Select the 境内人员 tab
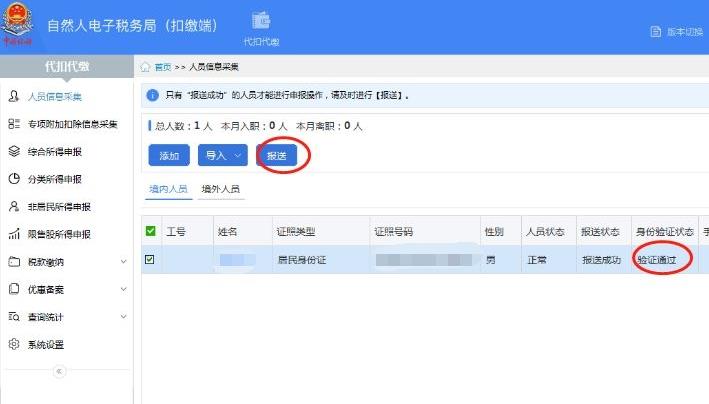 pos(167,189)
